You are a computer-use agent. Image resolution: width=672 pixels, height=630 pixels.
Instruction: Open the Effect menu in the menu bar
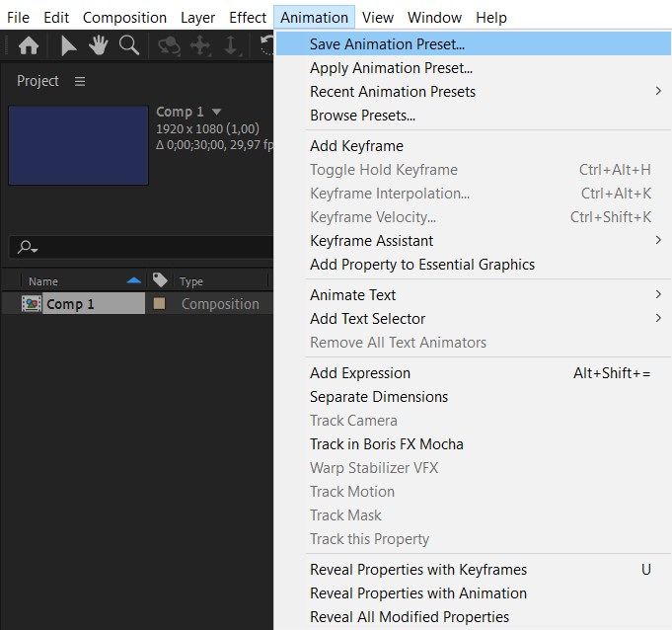tap(248, 18)
